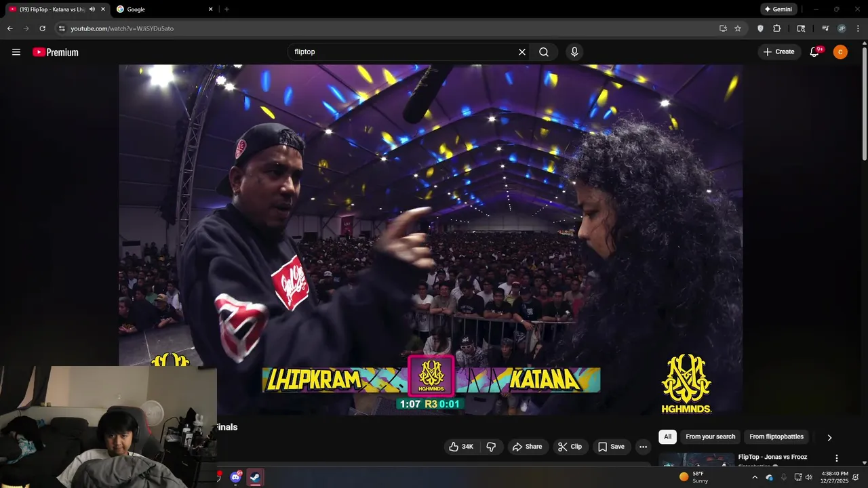Screen dimensions: 868x488
Task: Reload the YouTube page
Action: (x=42, y=28)
